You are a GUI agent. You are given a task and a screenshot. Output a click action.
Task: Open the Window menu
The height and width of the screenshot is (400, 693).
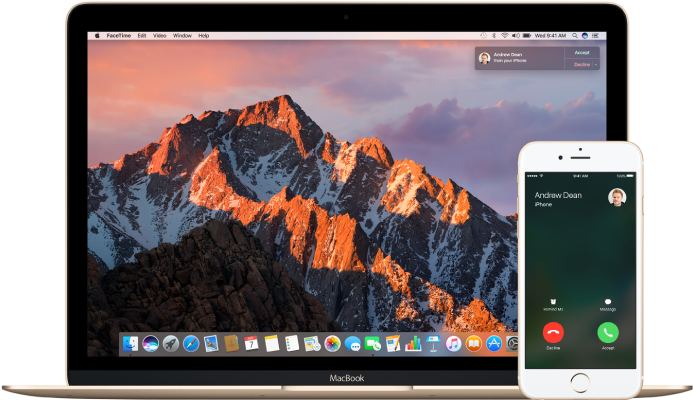click(x=182, y=36)
